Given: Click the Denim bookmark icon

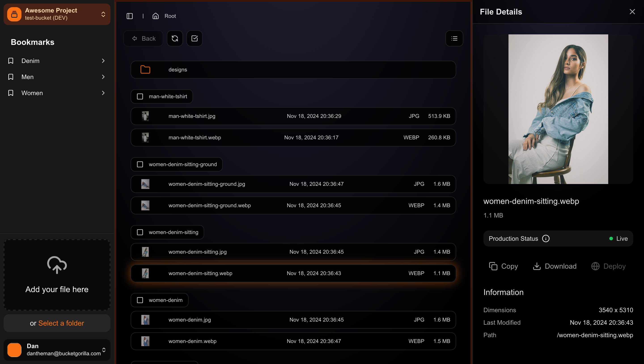Looking at the screenshot, I should point(11,61).
